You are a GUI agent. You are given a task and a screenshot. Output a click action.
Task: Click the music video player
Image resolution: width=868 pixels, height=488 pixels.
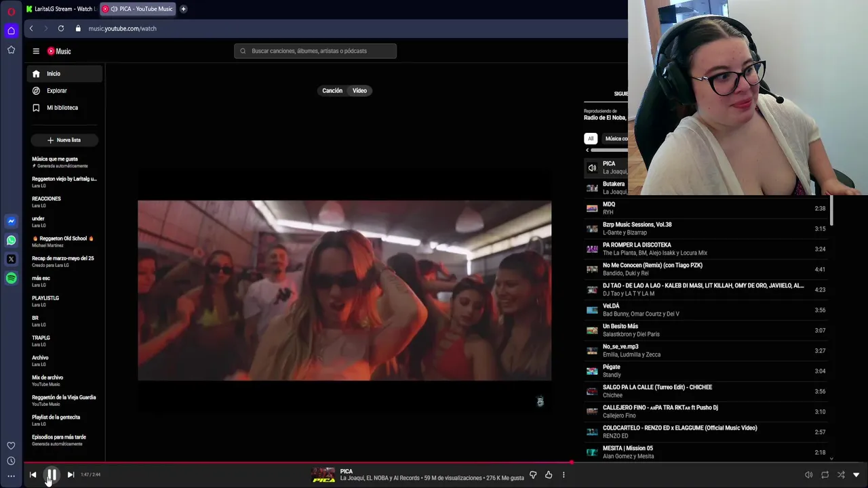pyautogui.click(x=344, y=290)
